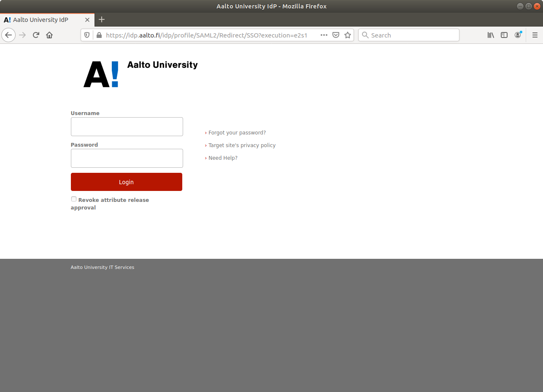
Task: Bookmark this page with star icon
Action: (348, 35)
